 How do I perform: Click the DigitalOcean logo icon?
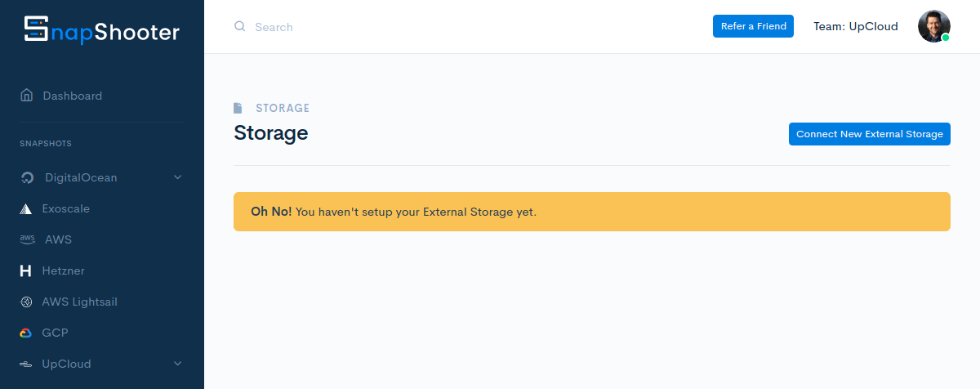coord(27,178)
